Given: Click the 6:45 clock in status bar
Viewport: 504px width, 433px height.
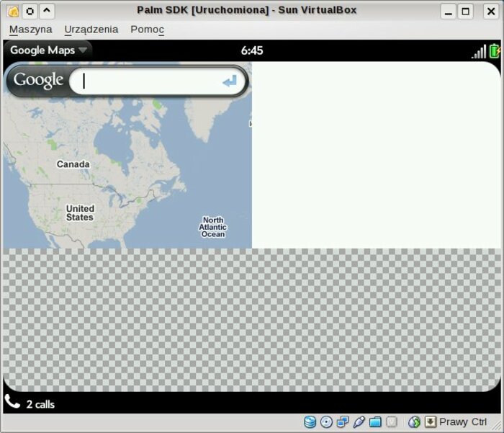Looking at the screenshot, I should click(x=252, y=50).
